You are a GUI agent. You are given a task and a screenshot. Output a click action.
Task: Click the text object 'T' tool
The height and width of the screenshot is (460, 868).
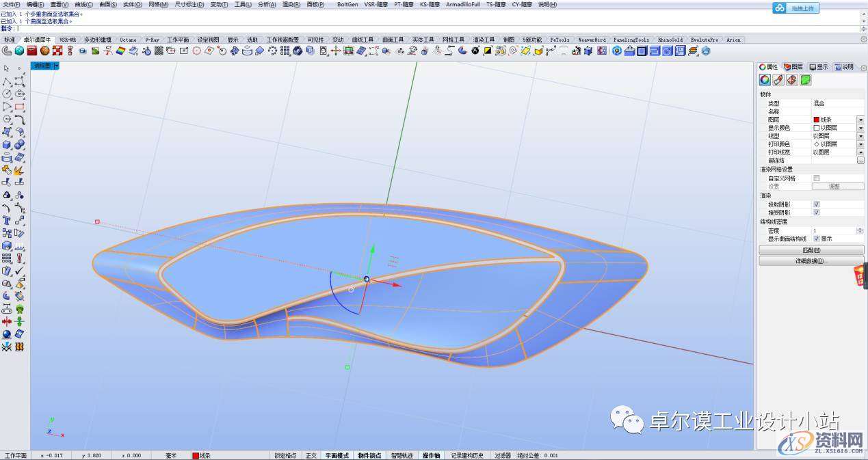coord(7,221)
